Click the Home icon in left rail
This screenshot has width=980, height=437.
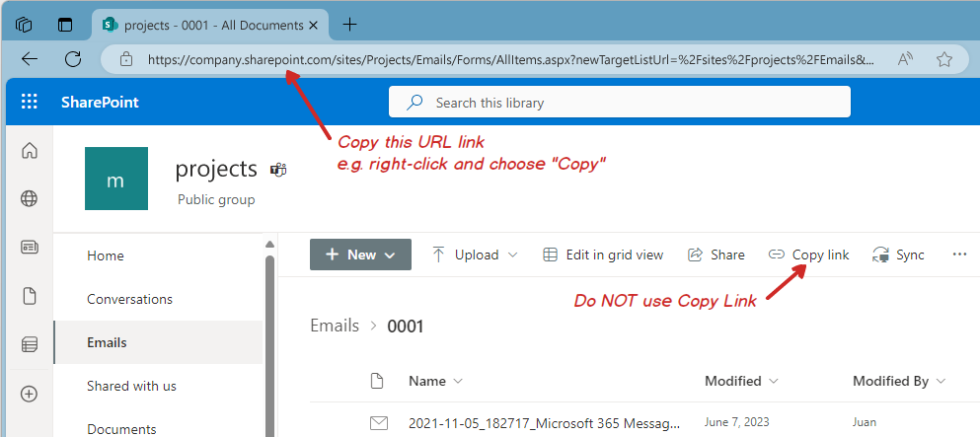[30, 151]
